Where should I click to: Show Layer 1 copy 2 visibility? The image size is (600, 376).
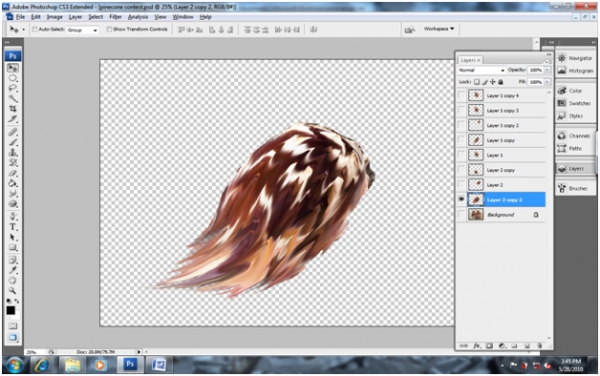461,125
